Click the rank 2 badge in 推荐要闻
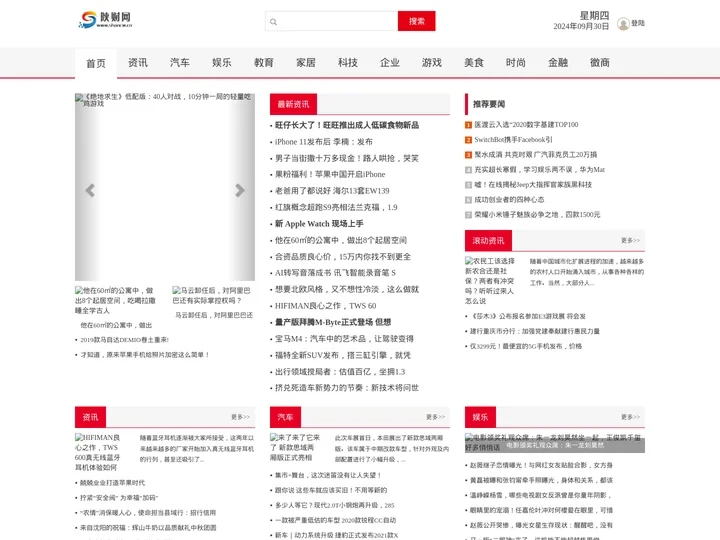The height and width of the screenshot is (540, 720). click(468, 140)
